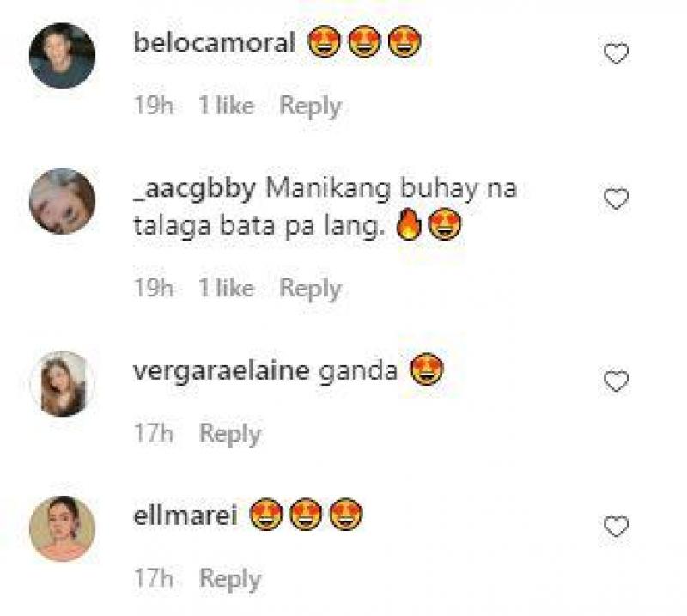This screenshot has width=687, height=616.
Task: Reply to vergaraelaine's ganda comment
Action: [x=230, y=434]
